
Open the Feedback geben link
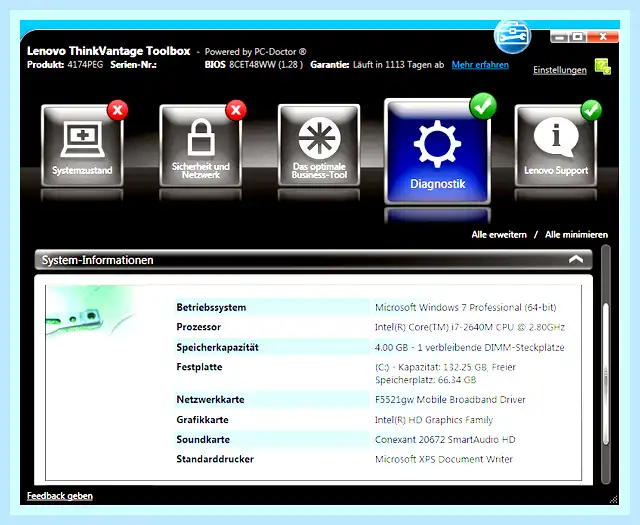[60, 496]
